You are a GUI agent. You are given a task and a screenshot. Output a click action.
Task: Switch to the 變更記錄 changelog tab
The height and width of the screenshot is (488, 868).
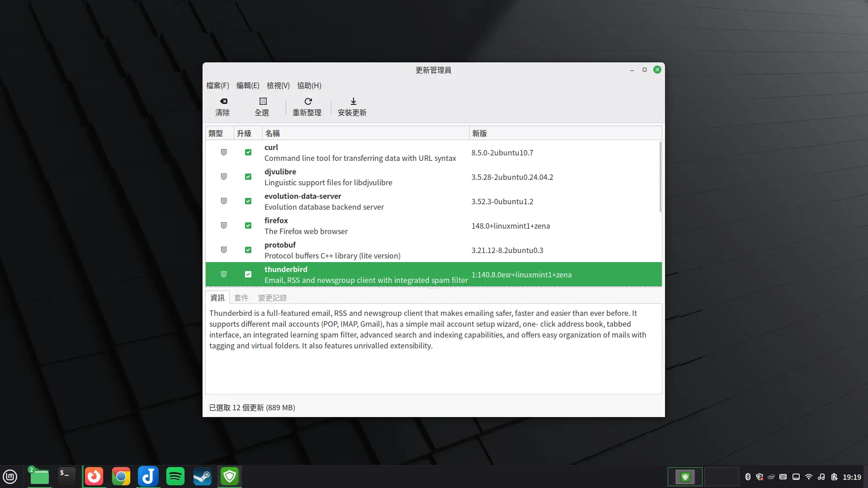(272, 298)
